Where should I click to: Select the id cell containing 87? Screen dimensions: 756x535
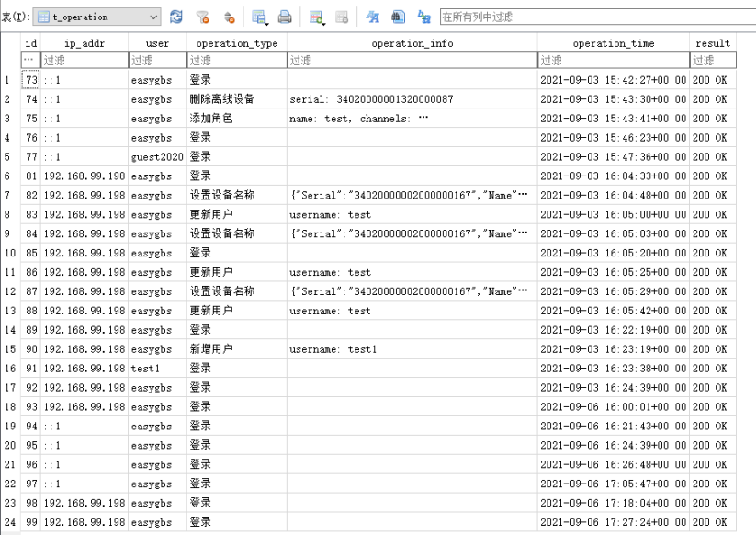(x=31, y=291)
